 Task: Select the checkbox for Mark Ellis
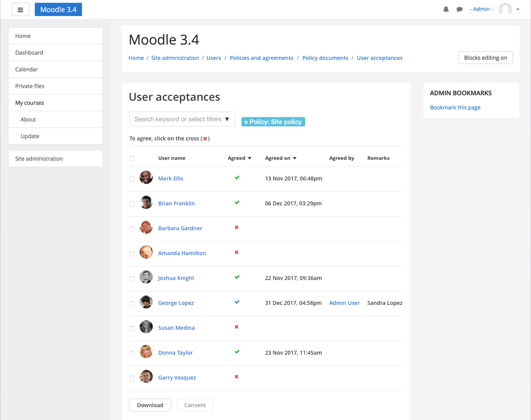(132, 179)
